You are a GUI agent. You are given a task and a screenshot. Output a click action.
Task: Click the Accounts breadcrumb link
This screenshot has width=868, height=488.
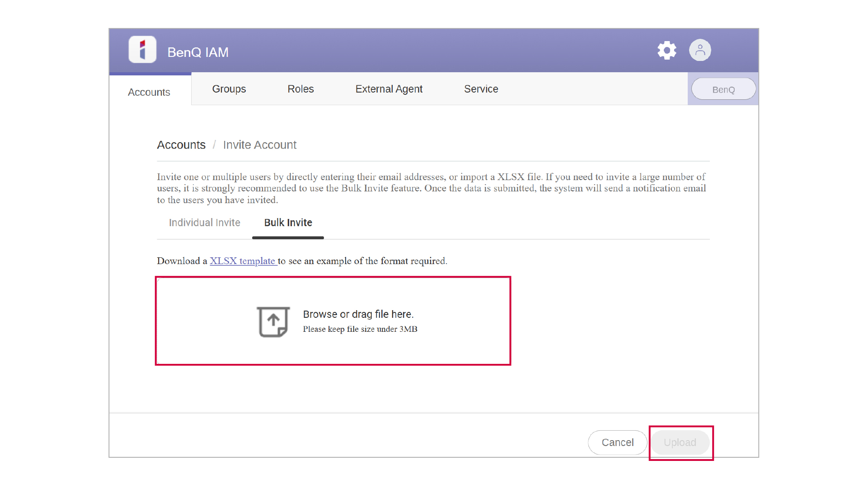click(181, 144)
